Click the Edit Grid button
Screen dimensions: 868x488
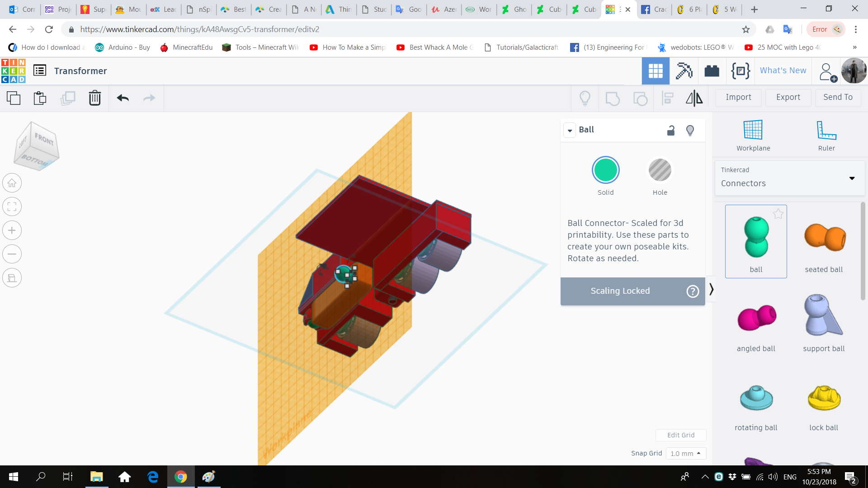pos(681,435)
